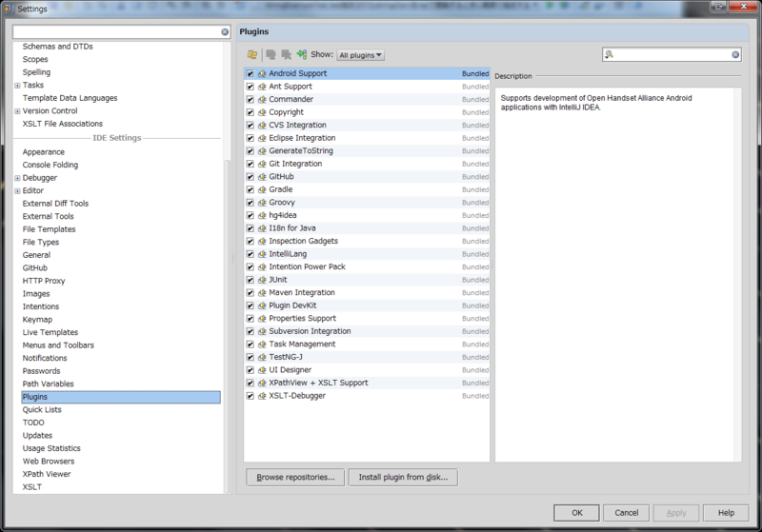Select Appearance in settings list
762x532 pixels.
point(43,152)
